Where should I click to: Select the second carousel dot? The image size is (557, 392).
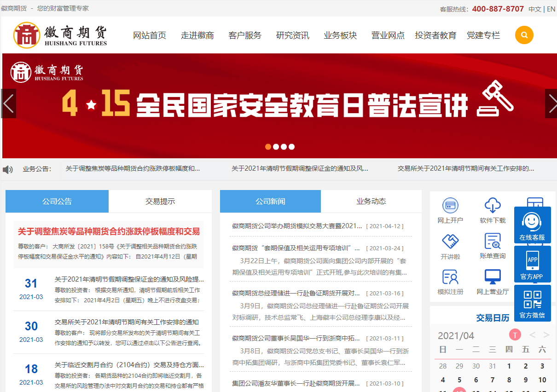pos(276,147)
